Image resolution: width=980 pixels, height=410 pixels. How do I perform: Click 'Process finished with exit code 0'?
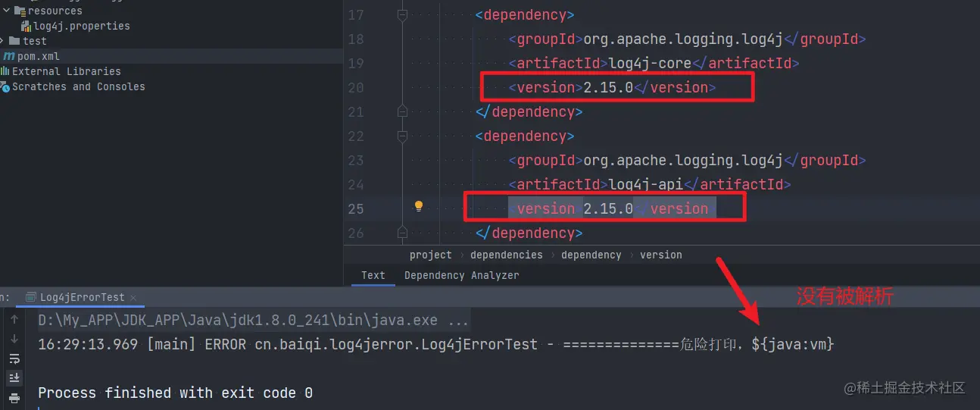[x=175, y=393]
